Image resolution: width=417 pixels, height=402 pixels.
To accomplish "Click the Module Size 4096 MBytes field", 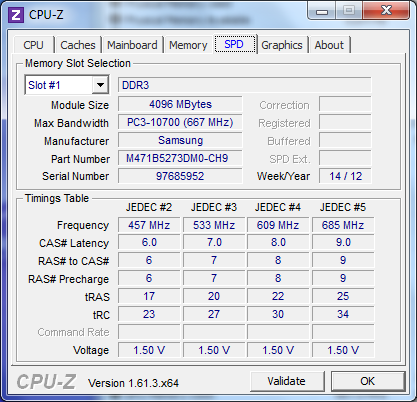I will pyautogui.click(x=180, y=104).
